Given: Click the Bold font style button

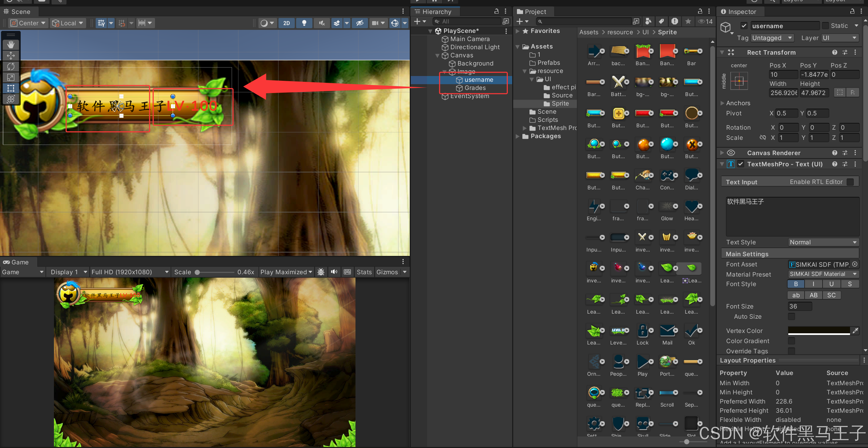Looking at the screenshot, I should point(796,284).
